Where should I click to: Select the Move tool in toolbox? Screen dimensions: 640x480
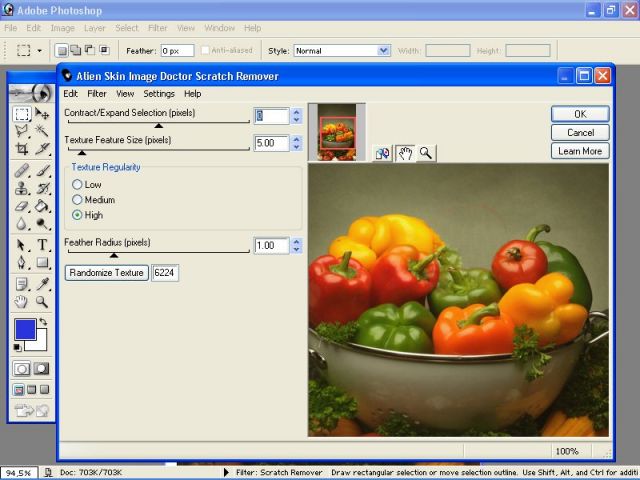43,114
